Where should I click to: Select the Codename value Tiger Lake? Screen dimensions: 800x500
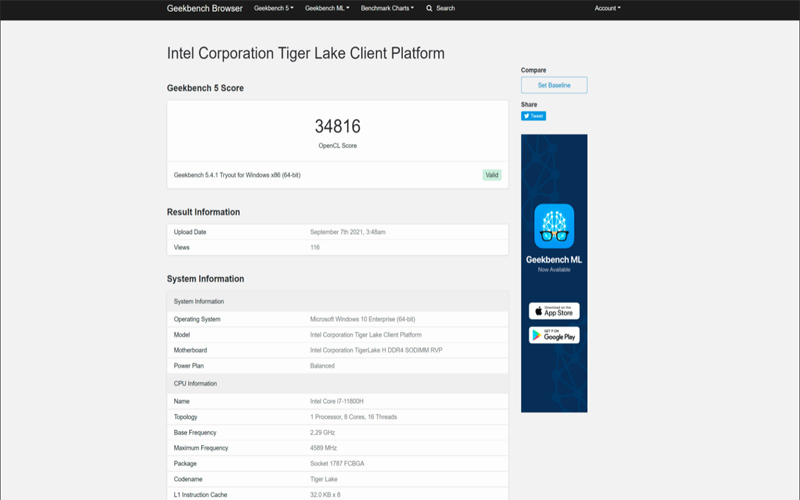click(x=323, y=479)
